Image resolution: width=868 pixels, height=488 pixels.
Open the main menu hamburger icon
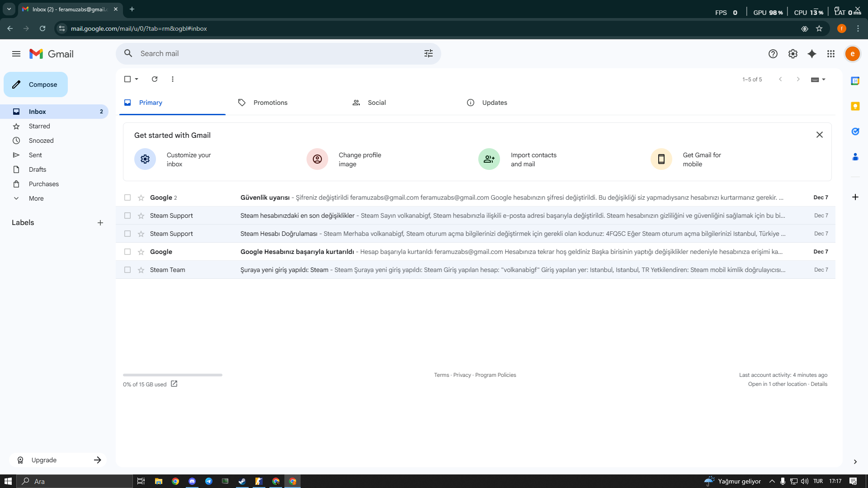tap(16, 54)
